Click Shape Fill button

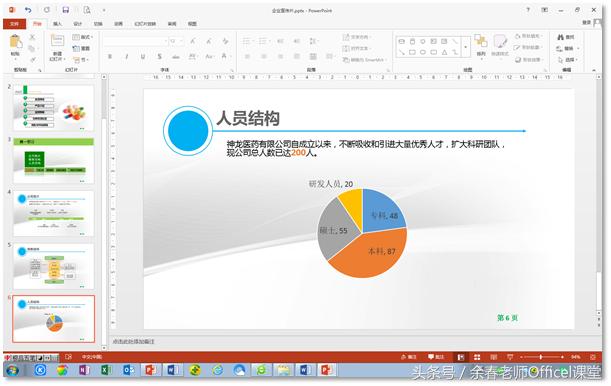tap(528, 36)
